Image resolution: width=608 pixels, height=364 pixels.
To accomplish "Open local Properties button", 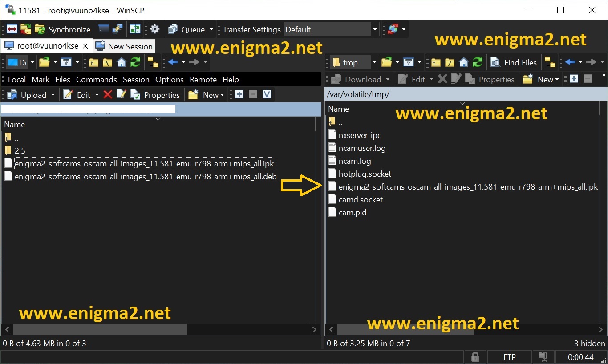I will [x=155, y=95].
